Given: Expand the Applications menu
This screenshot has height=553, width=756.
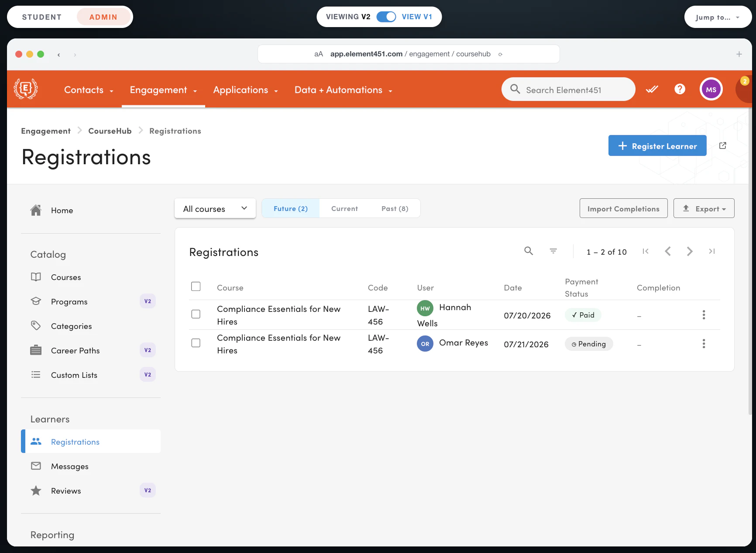Looking at the screenshot, I should 245,90.
